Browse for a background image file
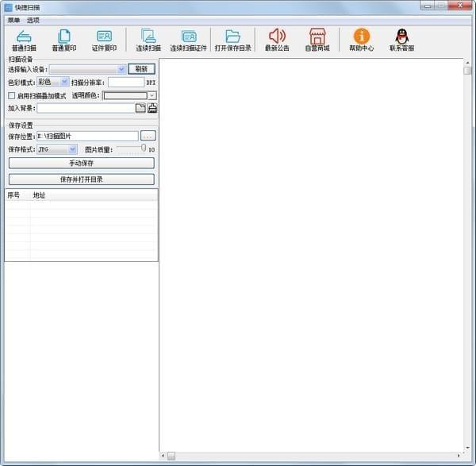 point(140,108)
